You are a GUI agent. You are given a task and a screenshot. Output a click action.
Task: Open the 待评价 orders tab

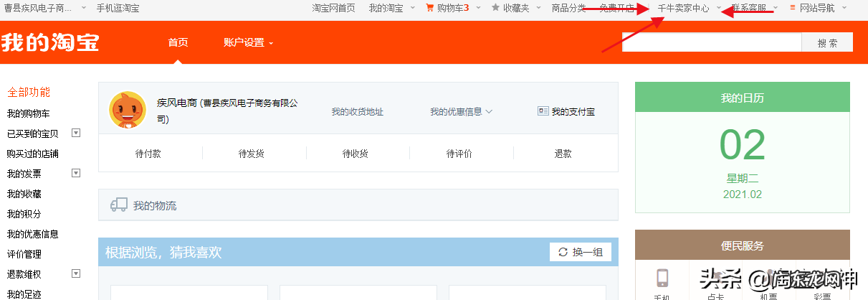(459, 154)
